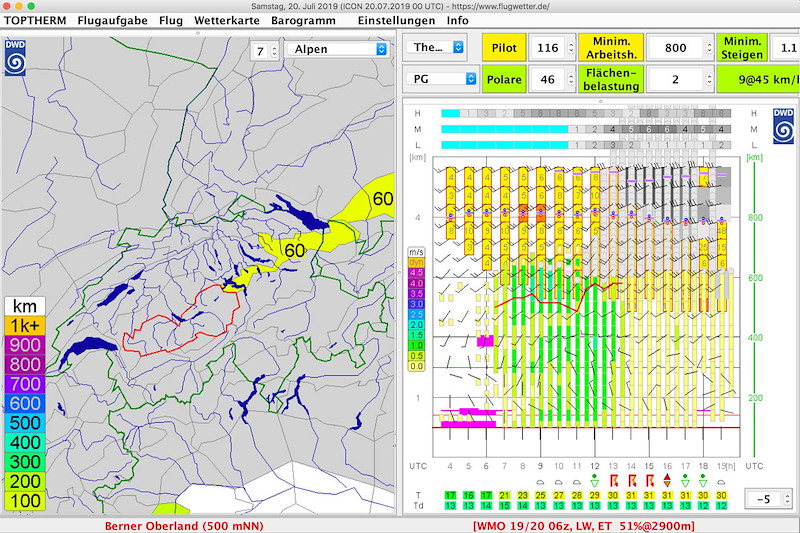Click the green Minim. Steigen button
Image resolution: width=800 pixels, height=533 pixels.
pos(742,48)
